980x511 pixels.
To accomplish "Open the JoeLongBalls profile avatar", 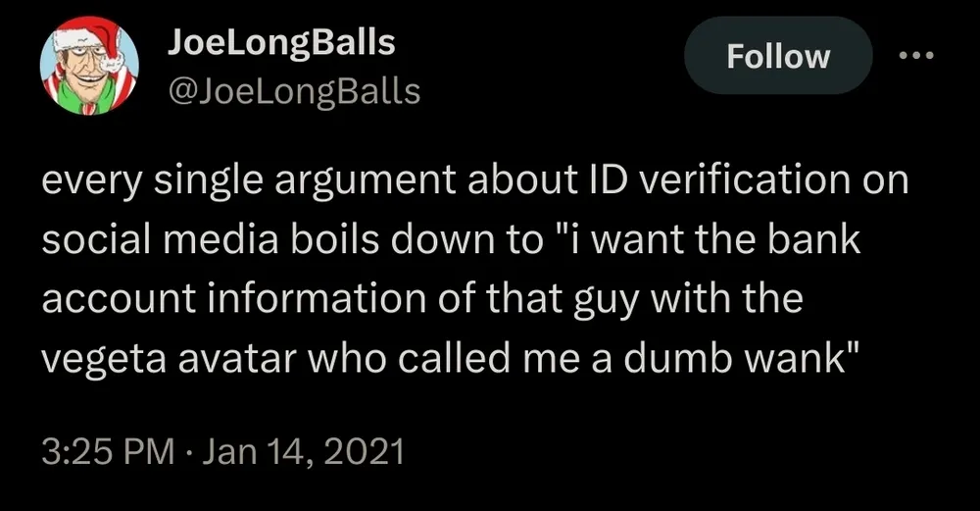I will point(88,68).
